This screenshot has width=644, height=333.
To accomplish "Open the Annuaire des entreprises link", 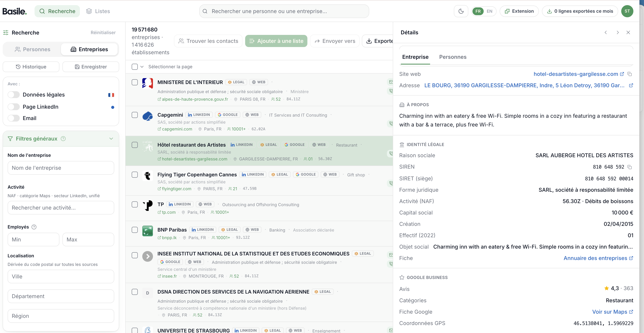I will pos(598,258).
